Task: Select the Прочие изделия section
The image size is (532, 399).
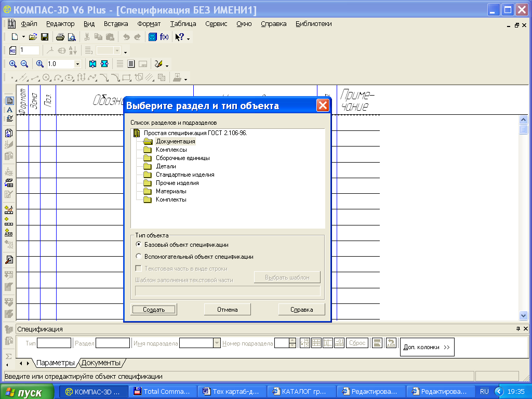Action: (177, 183)
